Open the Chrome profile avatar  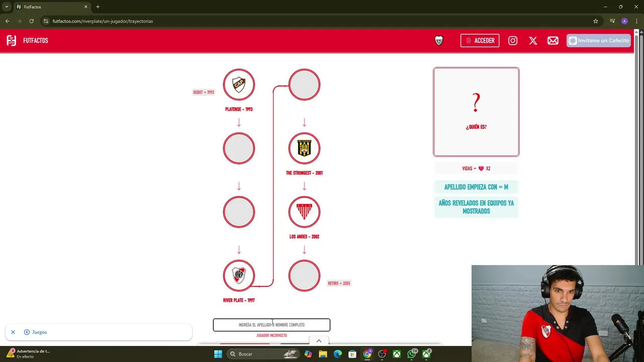624,21
